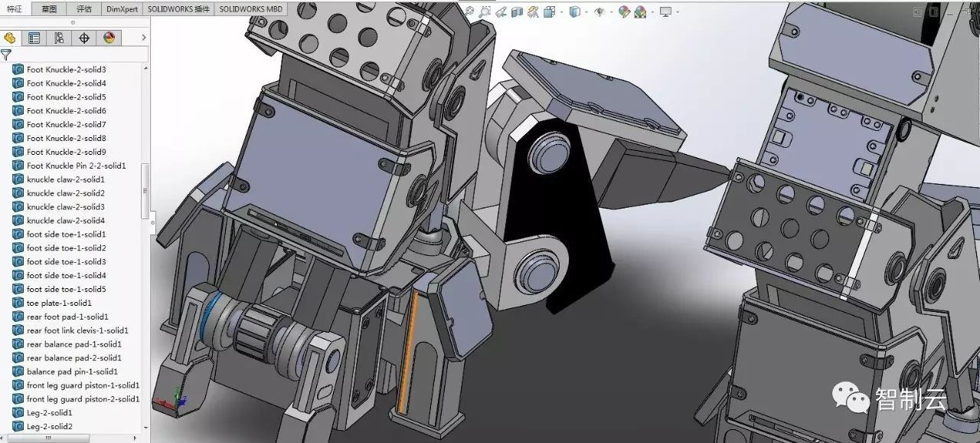The width and height of the screenshot is (980, 443).
Task: Switch to the 特征 tab
Action: [x=15, y=9]
